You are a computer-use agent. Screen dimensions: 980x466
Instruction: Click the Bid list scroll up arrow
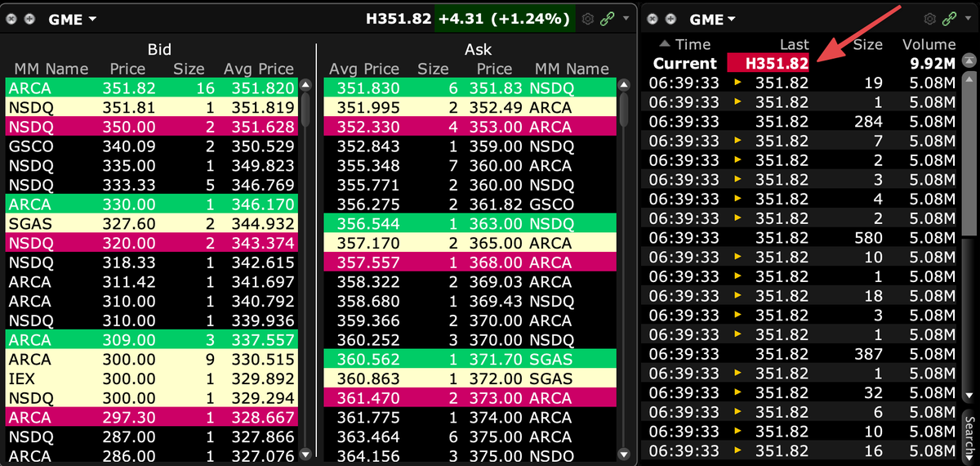(306, 84)
